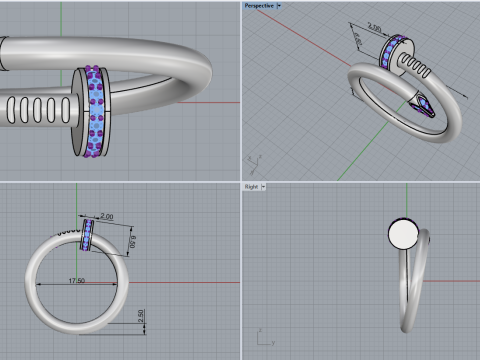
Task: Select the 6.50 dimension text in front view
Action: coord(133,242)
